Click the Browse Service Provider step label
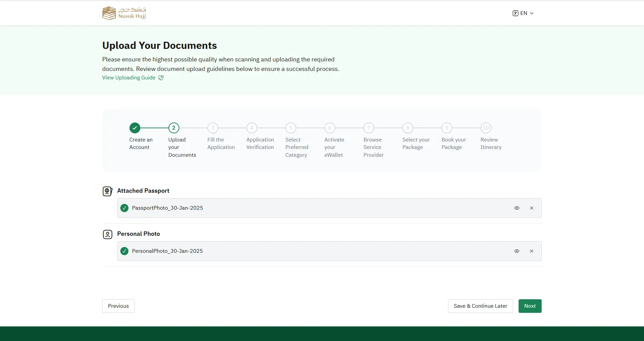Screen dimensions: 644x341 click(x=374, y=147)
